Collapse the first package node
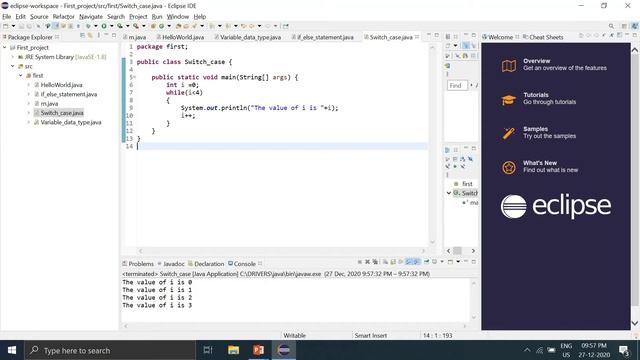Screen dimensions: 640x360 (21, 76)
